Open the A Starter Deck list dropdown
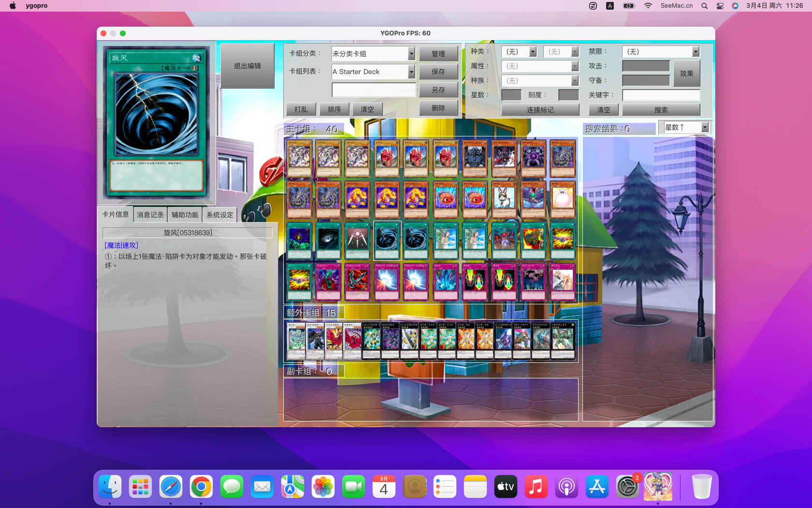Screen dimensions: 812x508 [x=411, y=72]
